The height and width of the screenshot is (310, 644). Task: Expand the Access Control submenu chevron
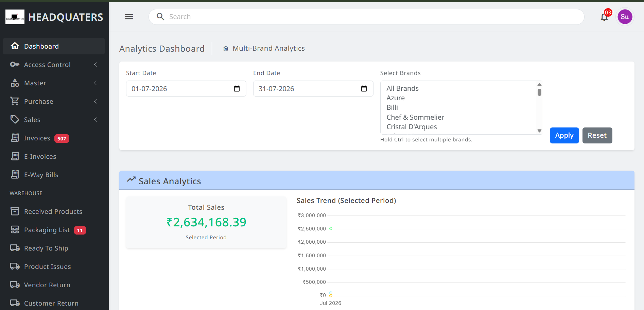(95, 65)
